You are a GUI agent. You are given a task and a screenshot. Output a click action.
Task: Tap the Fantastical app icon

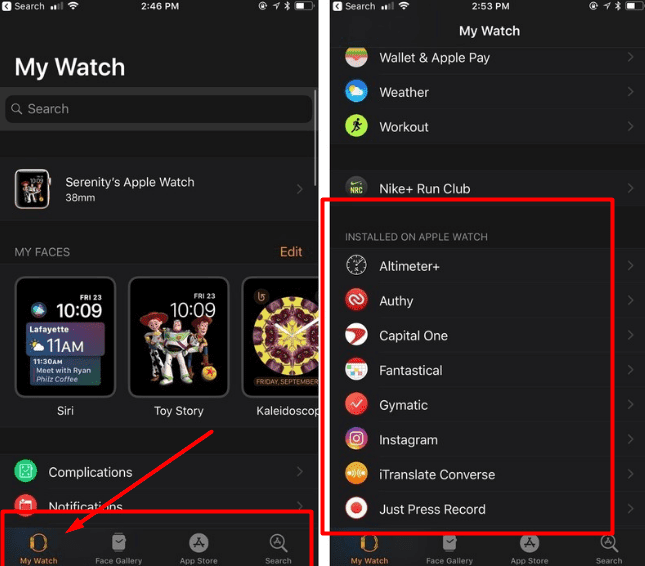[356, 369]
